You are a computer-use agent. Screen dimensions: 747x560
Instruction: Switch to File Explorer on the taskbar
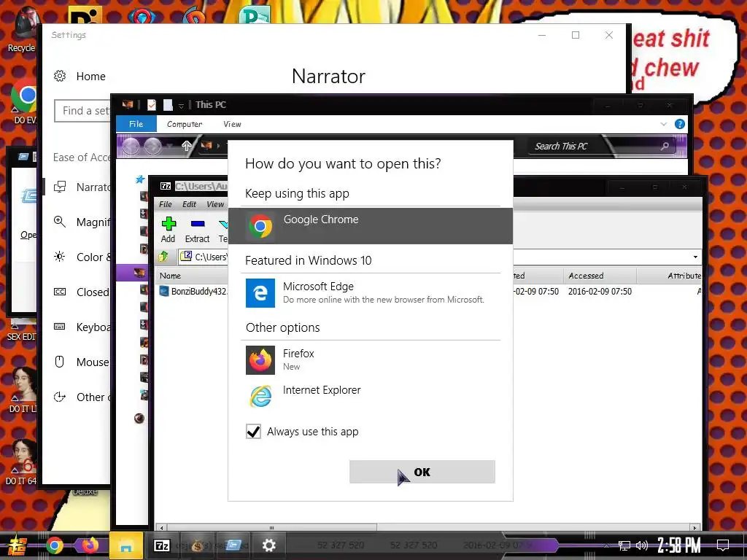point(125,545)
